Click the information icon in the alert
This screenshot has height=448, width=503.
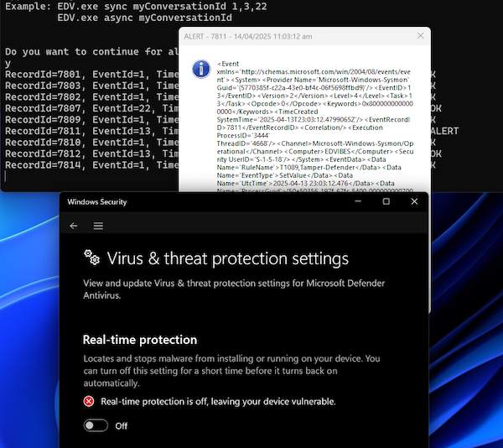(x=201, y=69)
